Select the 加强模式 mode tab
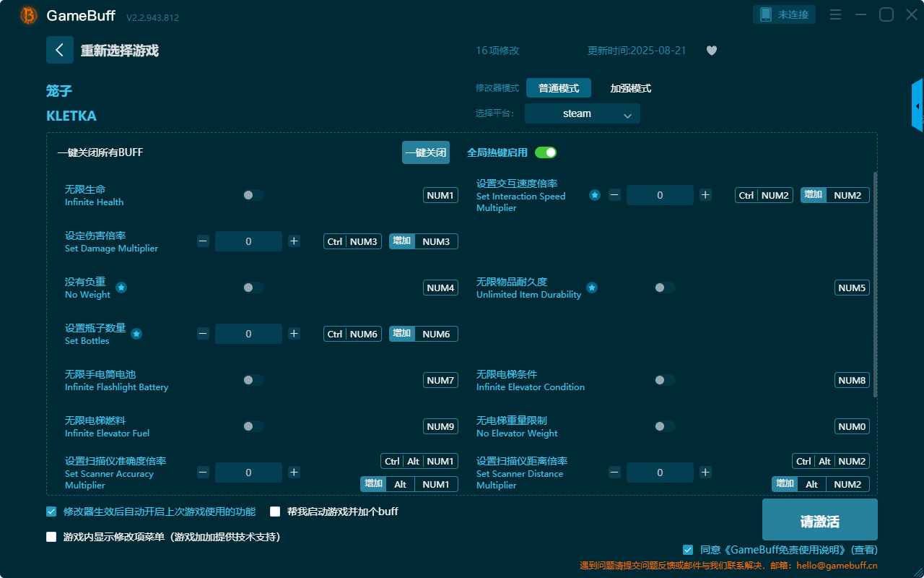Viewport: 924px width, 578px height. [631, 88]
